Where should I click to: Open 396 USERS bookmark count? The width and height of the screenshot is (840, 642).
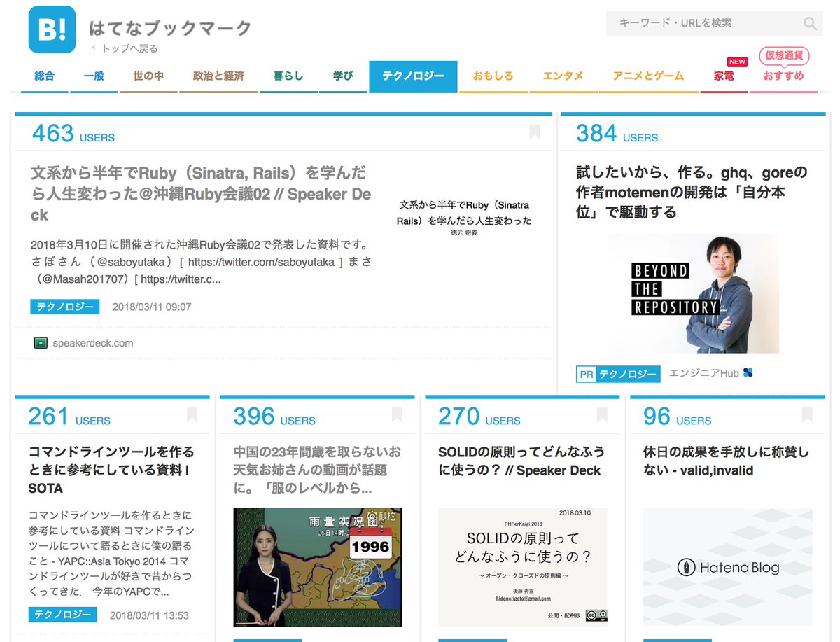274,417
